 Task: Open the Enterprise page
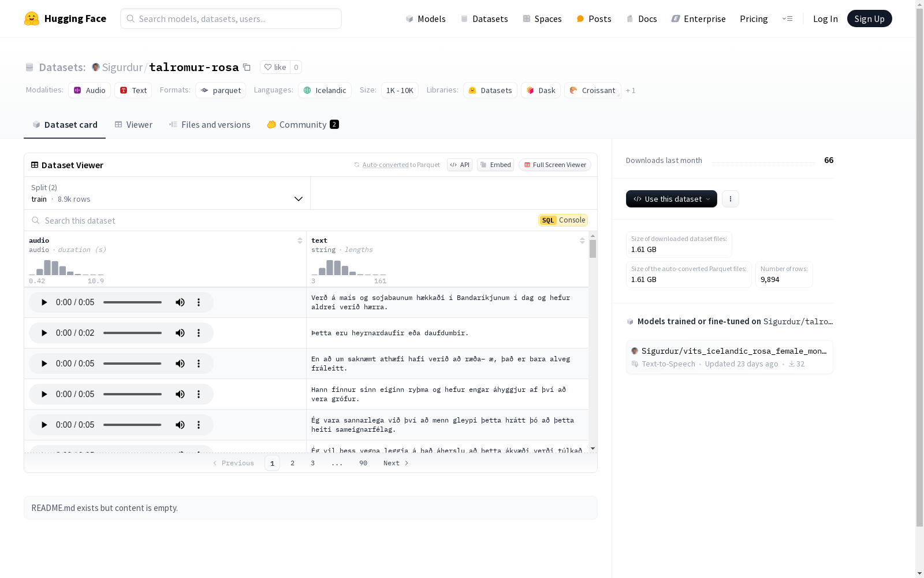699,18
